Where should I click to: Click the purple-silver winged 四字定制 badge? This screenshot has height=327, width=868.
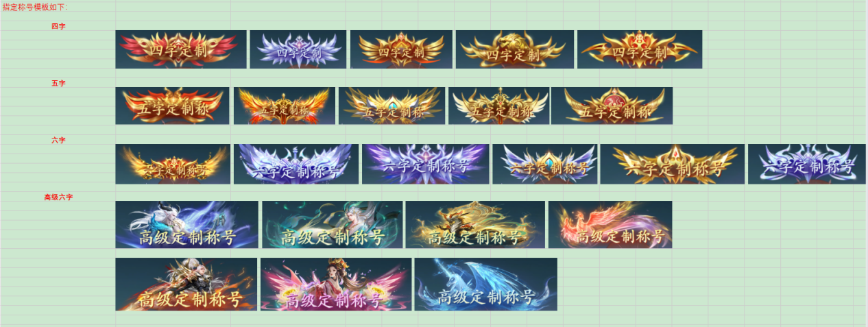(298, 49)
